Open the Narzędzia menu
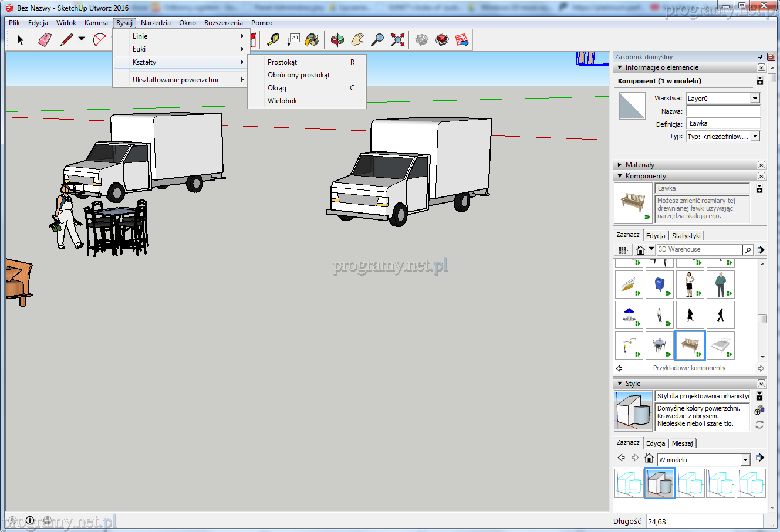The image size is (780, 532). pyautogui.click(x=156, y=23)
